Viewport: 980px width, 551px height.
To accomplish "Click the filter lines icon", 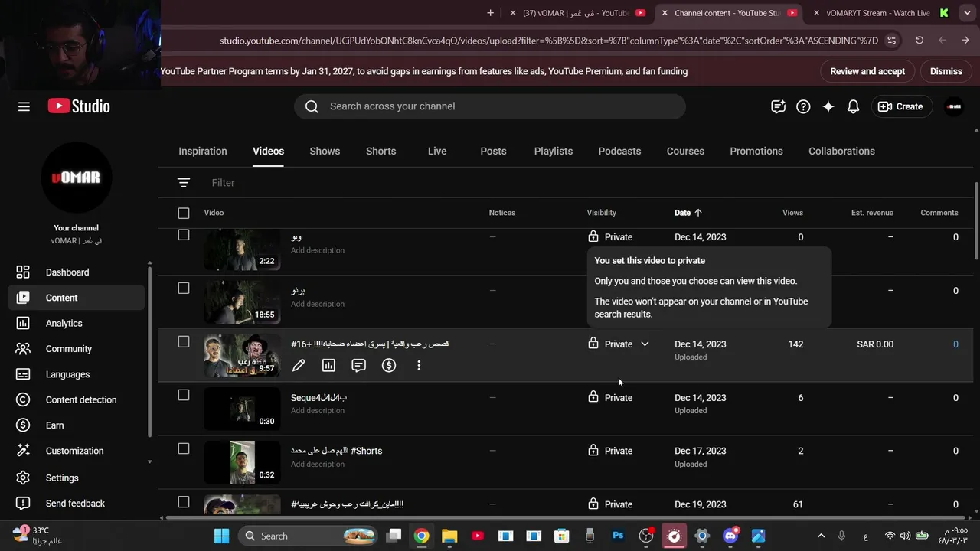I will click(184, 183).
